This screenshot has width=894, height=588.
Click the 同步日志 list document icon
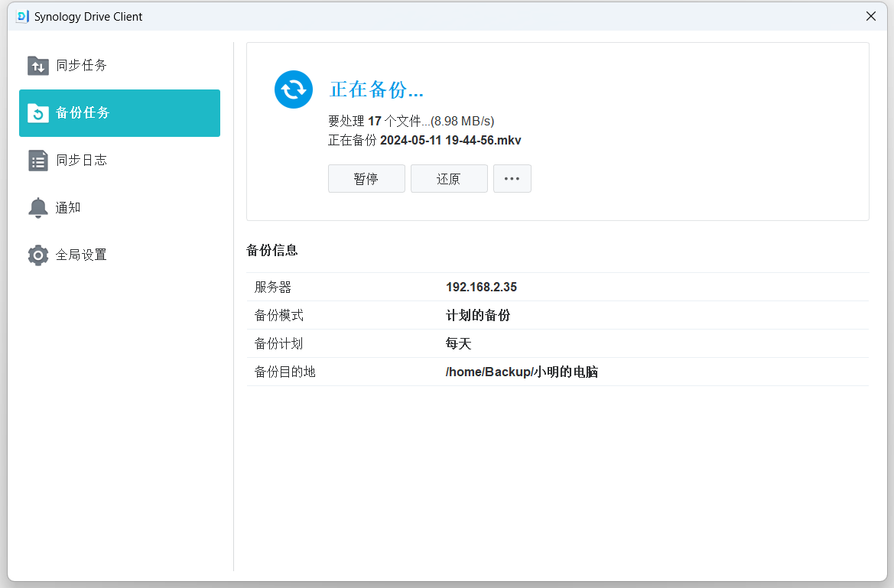[38, 161]
